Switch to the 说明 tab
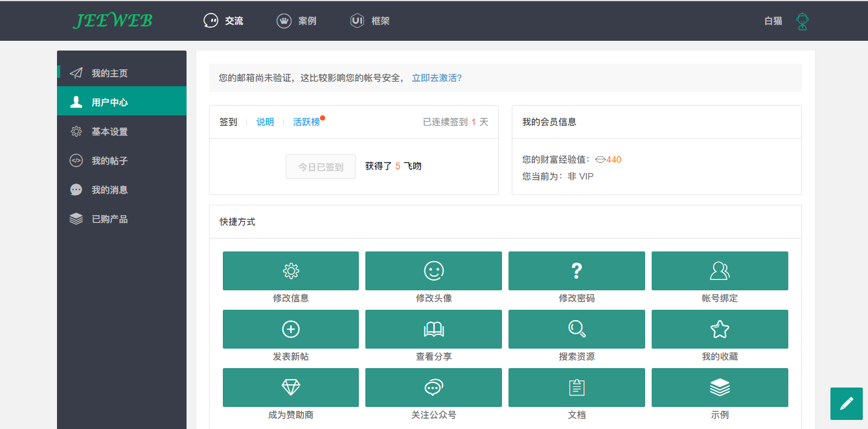This screenshot has width=868, height=429. point(265,122)
